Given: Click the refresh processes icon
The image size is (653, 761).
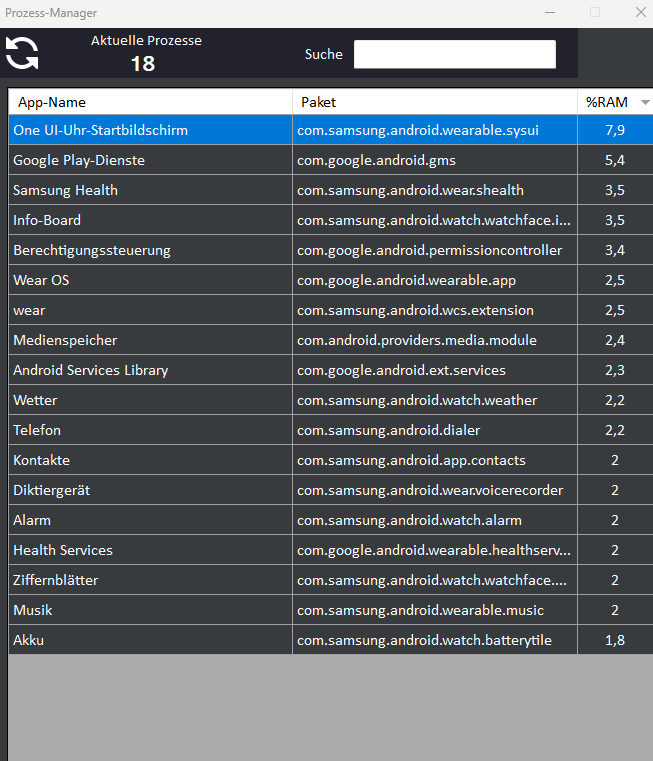Looking at the screenshot, I should click(x=22, y=53).
